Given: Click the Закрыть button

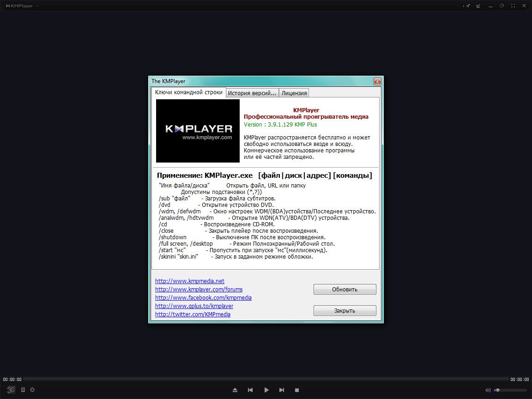Looking at the screenshot, I should 345,310.
